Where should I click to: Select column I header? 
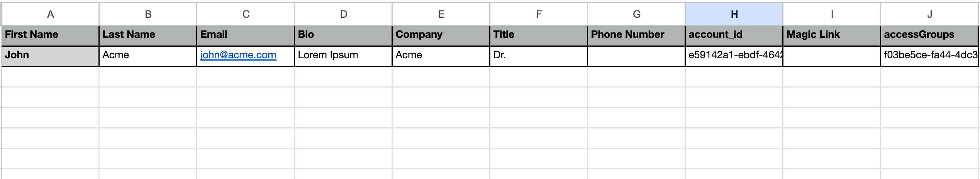pyautogui.click(x=832, y=14)
